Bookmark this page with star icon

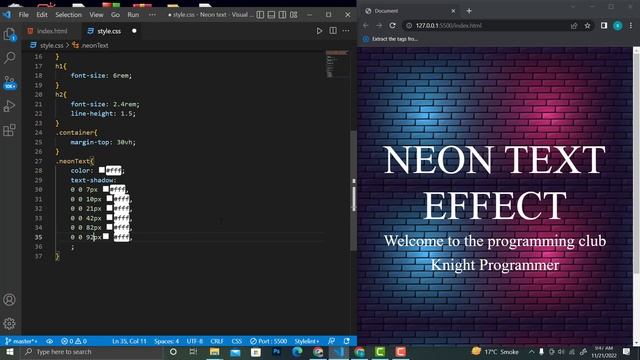pos(587,25)
